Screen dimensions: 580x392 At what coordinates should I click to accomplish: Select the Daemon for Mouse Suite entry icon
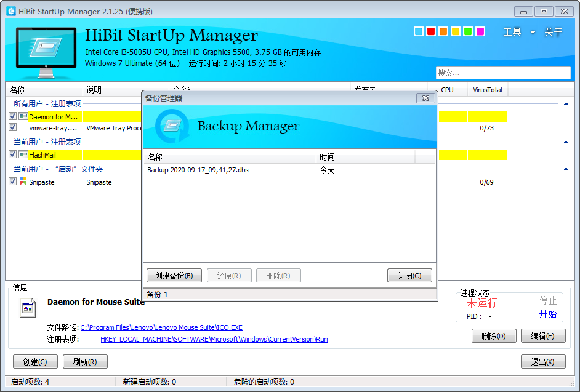23,116
